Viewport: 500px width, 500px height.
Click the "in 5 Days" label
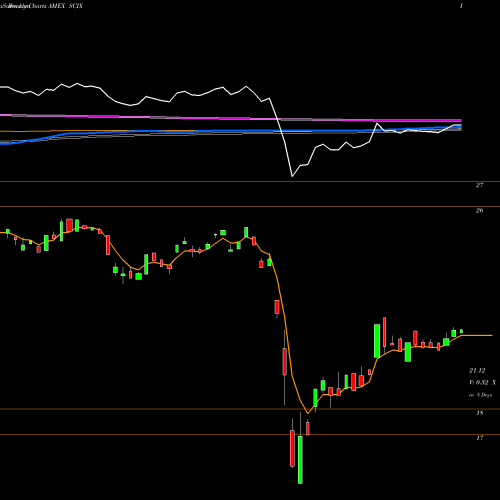point(480,395)
